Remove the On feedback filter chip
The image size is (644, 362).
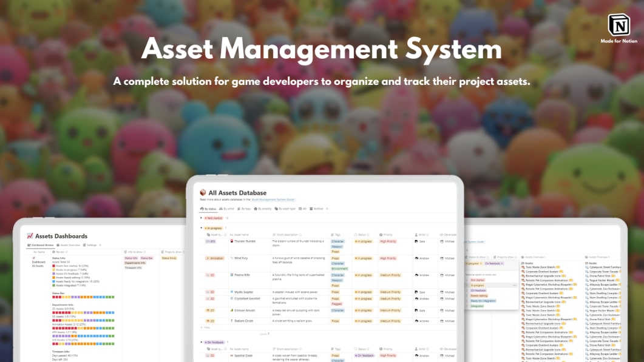(501, 263)
